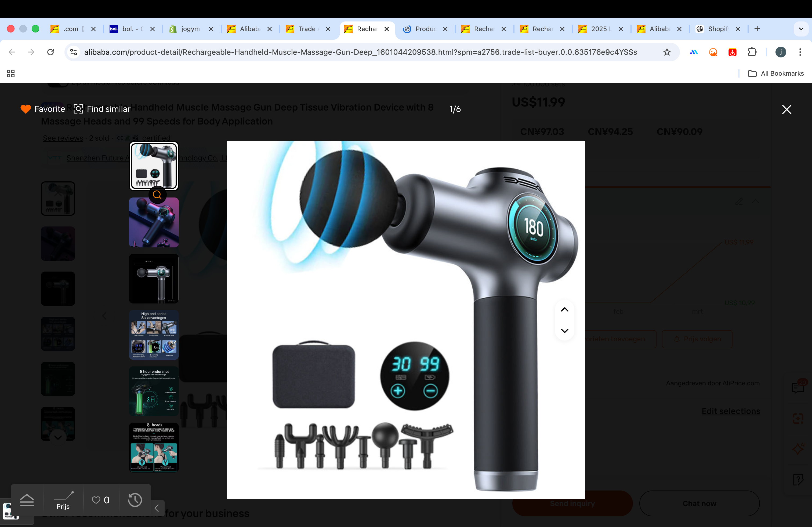Open the red download extension icon

(732, 52)
